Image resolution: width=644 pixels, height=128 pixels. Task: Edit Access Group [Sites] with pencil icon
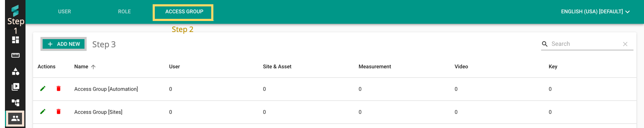[x=43, y=112]
